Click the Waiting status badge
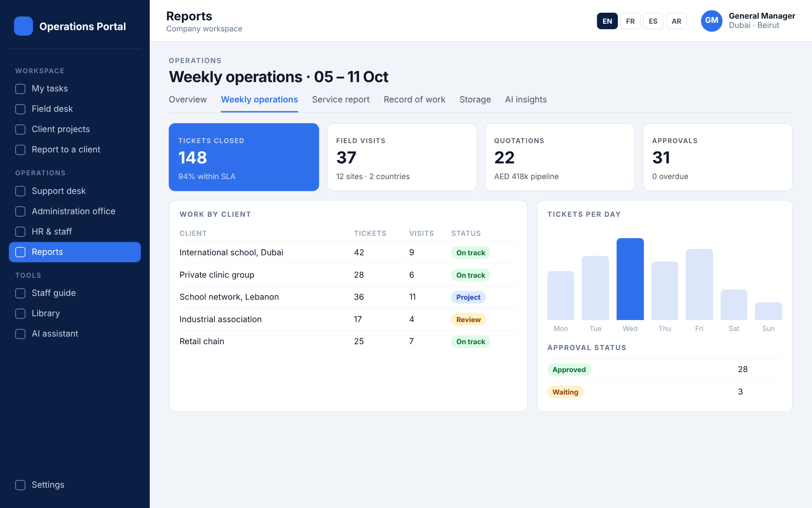The height and width of the screenshot is (508, 812). pyautogui.click(x=565, y=392)
